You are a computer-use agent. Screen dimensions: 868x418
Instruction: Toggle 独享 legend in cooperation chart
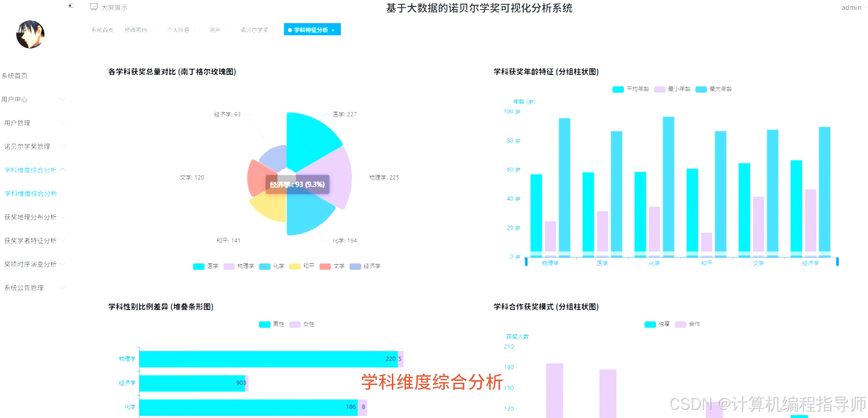click(657, 324)
